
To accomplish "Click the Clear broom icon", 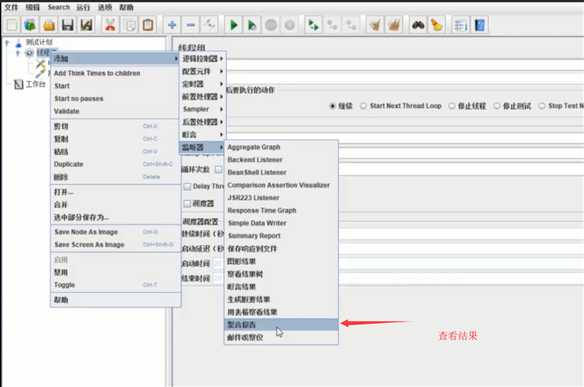I will (x=375, y=25).
